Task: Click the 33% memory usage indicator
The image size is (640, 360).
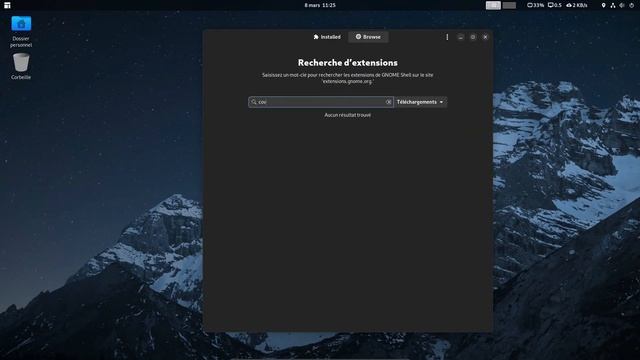Action: (536, 5)
